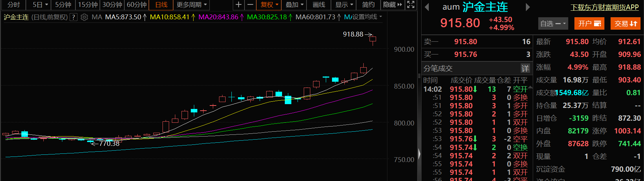Switch to the 分时 tab
This screenshot has width=644, height=181.
pos(14,5)
